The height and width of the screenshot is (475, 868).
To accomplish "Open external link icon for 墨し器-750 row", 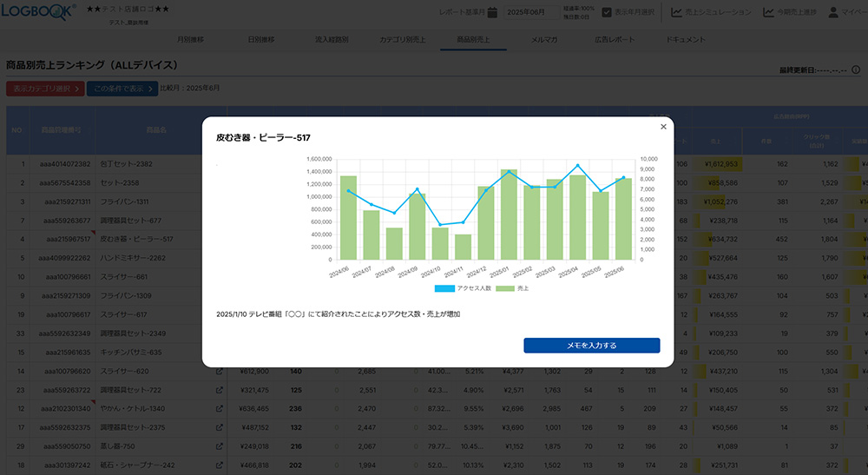I will coord(220,446).
